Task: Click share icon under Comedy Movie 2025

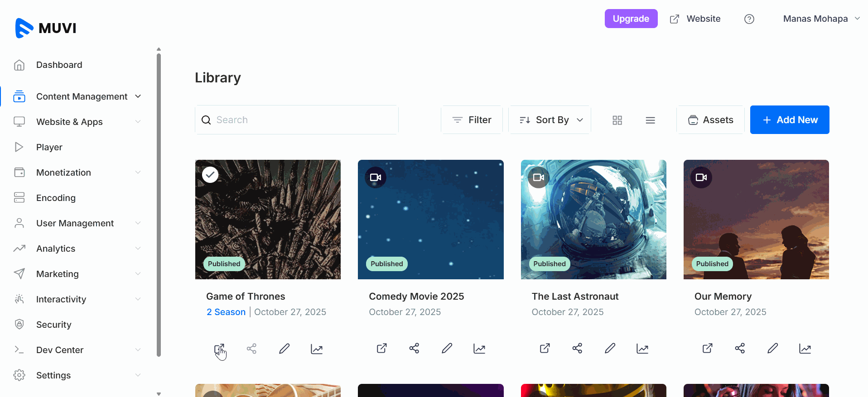Action: click(414, 349)
